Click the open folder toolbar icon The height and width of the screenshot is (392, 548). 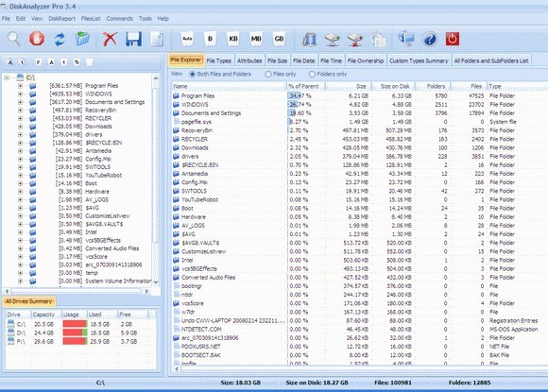pyautogui.click(x=83, y=39)
